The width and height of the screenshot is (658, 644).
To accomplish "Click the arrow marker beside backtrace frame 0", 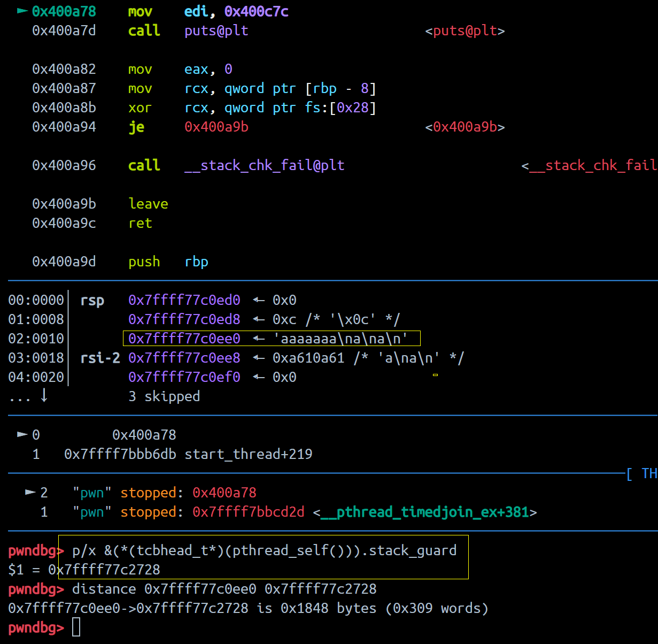I will click(22, 434).
